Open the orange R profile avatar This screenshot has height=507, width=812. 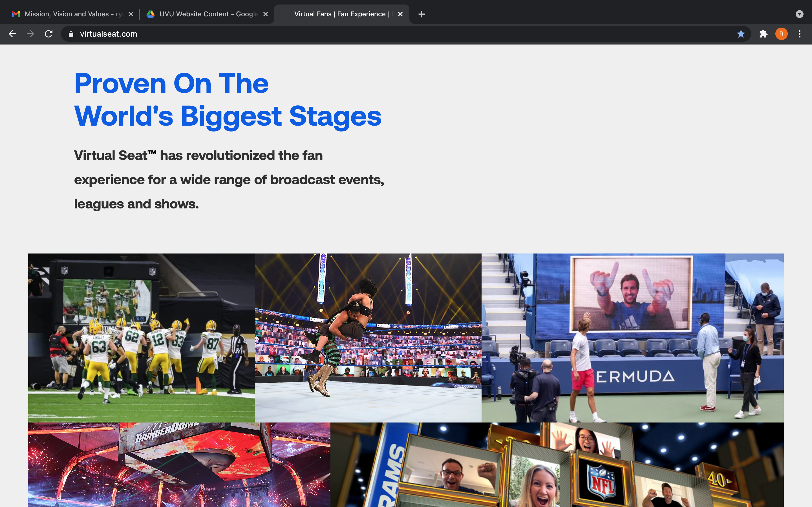coord(781,34)
